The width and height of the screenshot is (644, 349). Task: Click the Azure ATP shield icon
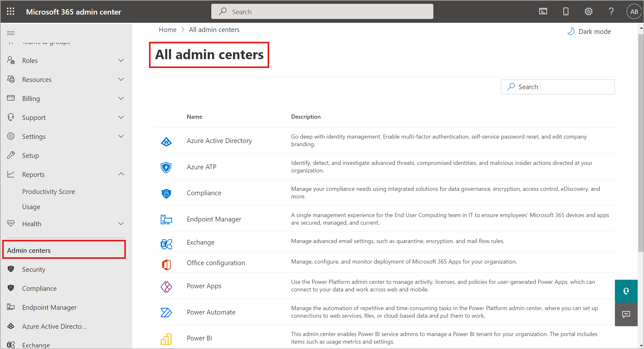(x=166, y=167)
